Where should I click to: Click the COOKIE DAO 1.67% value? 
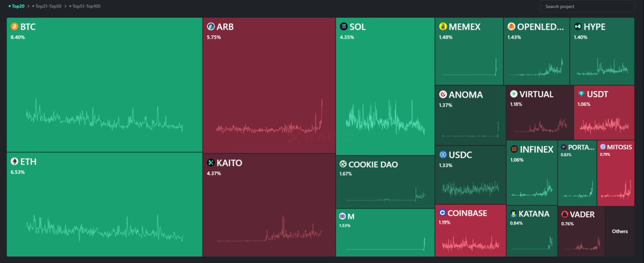coord(345,174)
